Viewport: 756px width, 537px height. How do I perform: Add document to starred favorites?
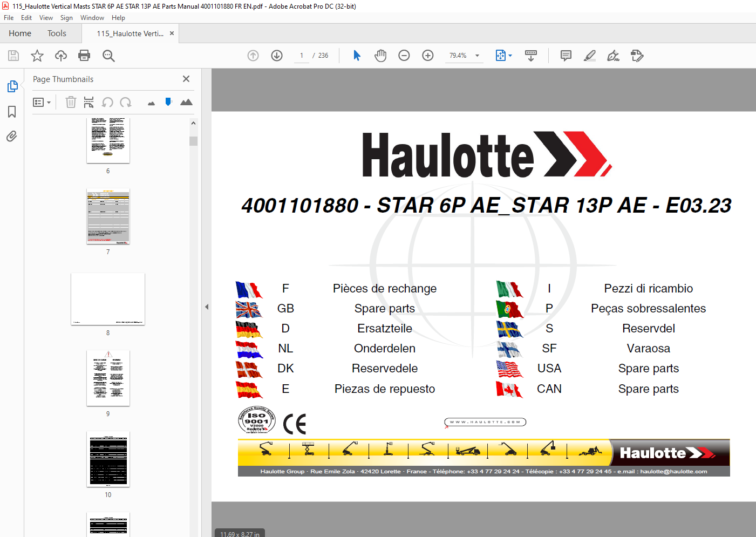37,56
